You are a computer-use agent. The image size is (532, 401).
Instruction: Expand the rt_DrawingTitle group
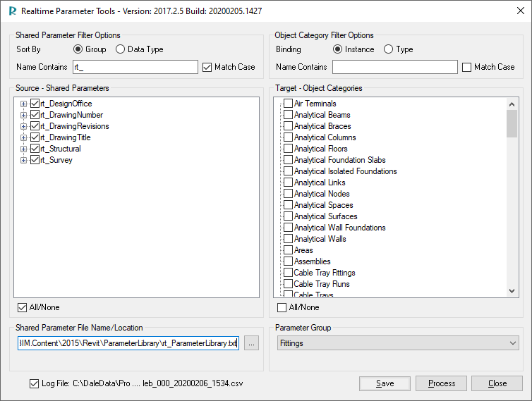pyautogui.click(x=23, y=137)
